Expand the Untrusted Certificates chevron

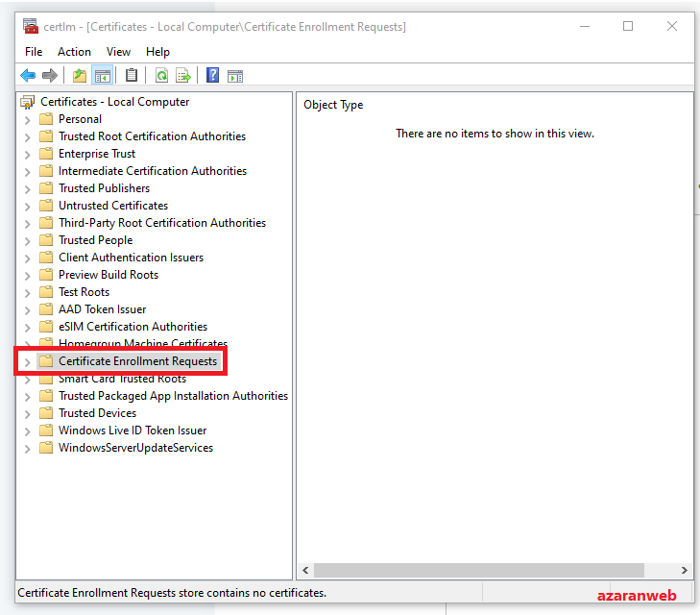[27, 207]
